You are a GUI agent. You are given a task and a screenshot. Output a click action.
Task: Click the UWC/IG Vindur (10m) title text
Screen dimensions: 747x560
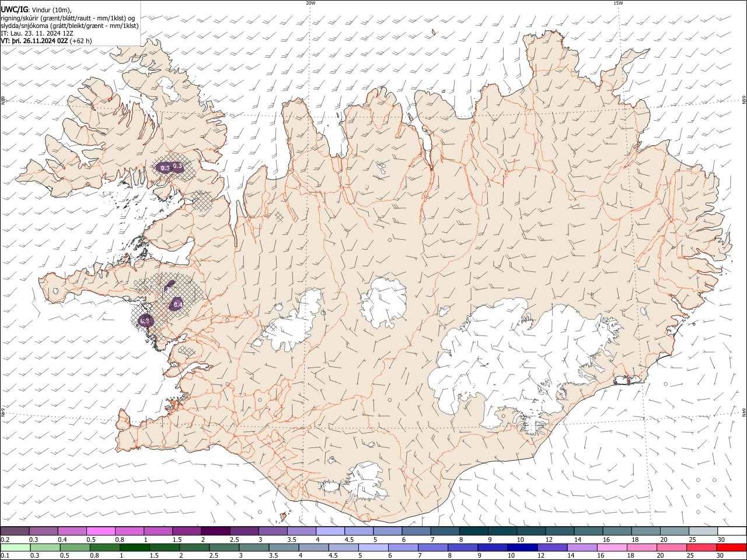36,9
